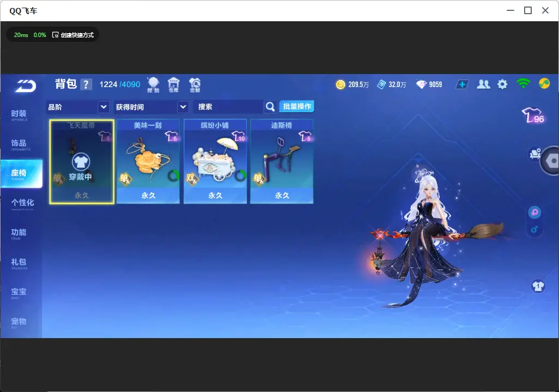The width and height of the screenshot is (559, 392).
Task: Open the fashion score 96 shirt icon
Action: [533, 115]
